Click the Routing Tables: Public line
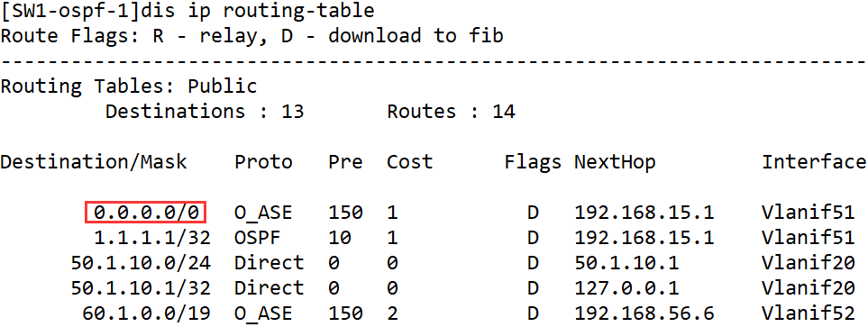 pyautogui.click(x=128, y=86)
